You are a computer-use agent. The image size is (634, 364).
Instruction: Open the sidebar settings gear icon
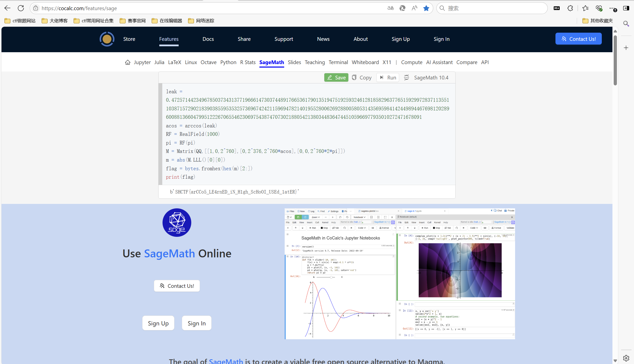tap(626, 358)
